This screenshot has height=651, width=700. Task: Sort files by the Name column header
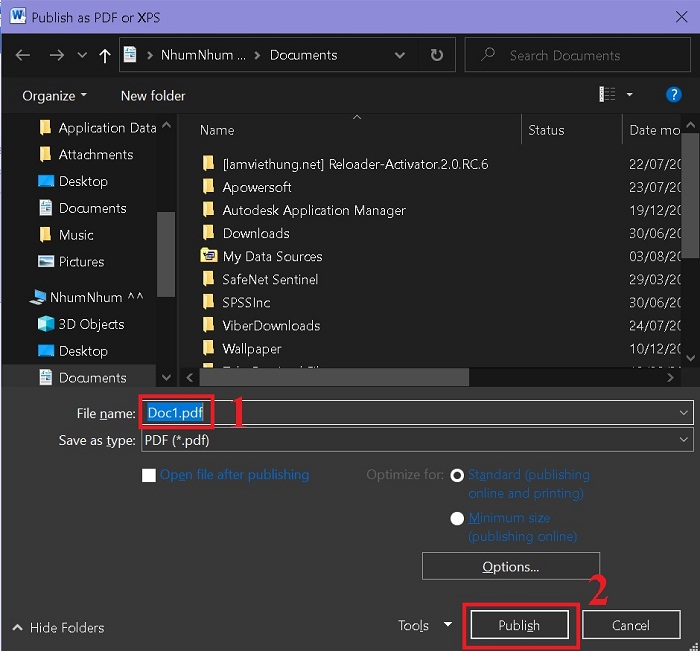(x=217, y=130)
